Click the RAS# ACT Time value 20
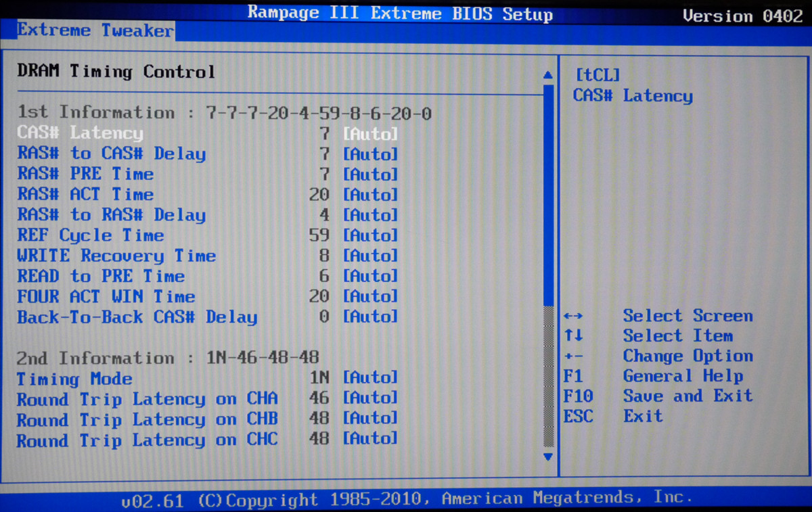This screenshot has width=812, height=512. pyautogui.click(x=319, y=195)
